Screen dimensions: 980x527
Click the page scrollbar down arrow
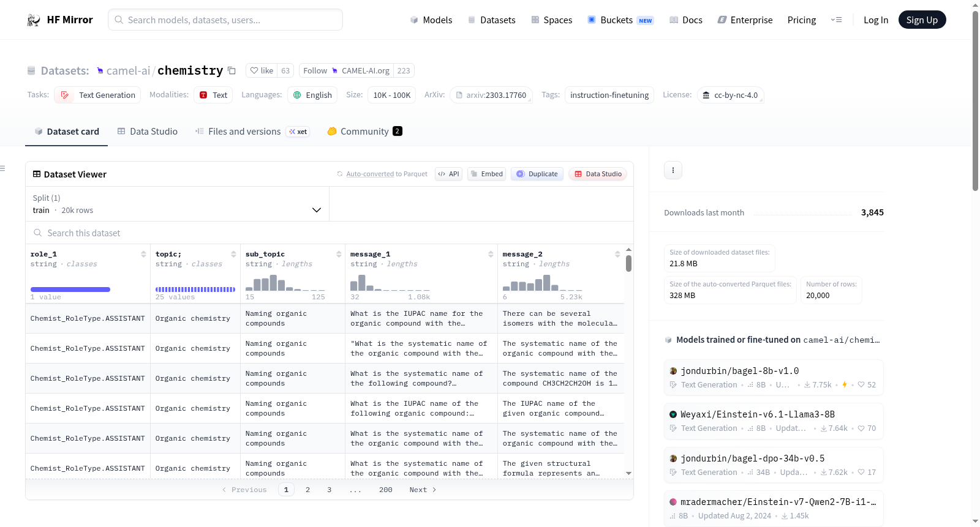click(975, 521)
